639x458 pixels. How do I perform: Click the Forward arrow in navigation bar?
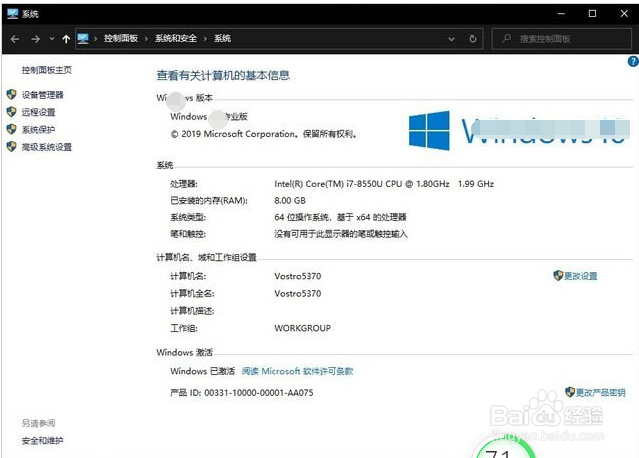pos(35,39)
